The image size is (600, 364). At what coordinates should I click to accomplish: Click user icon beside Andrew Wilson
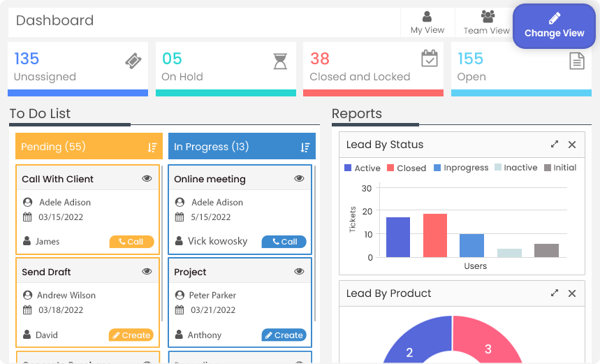(27, 295)
